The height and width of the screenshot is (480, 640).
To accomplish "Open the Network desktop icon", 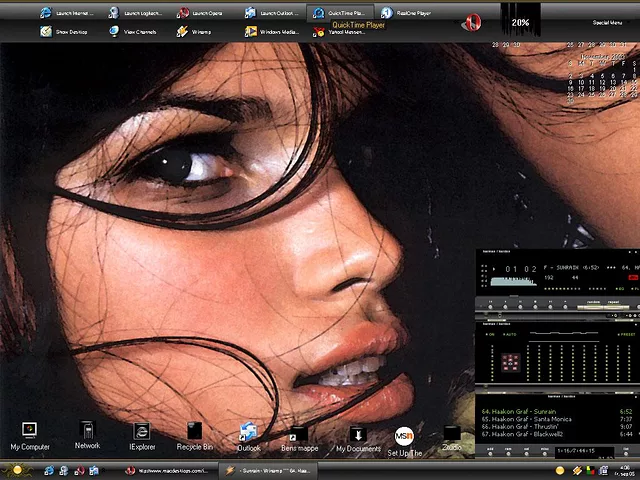I will pyautogui.click(x=87, y=431).
